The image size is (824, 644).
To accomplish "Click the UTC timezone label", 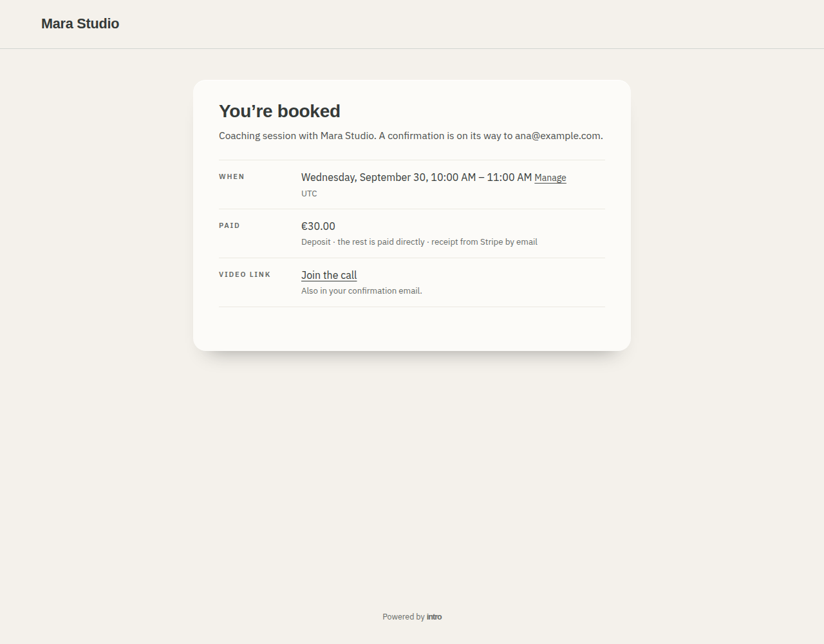I will 309,193.
